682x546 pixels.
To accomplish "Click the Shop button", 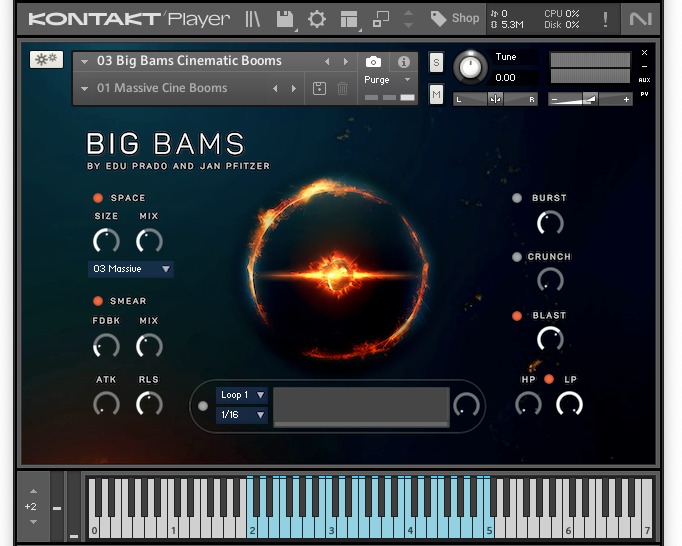I will [x=455, y=18].
